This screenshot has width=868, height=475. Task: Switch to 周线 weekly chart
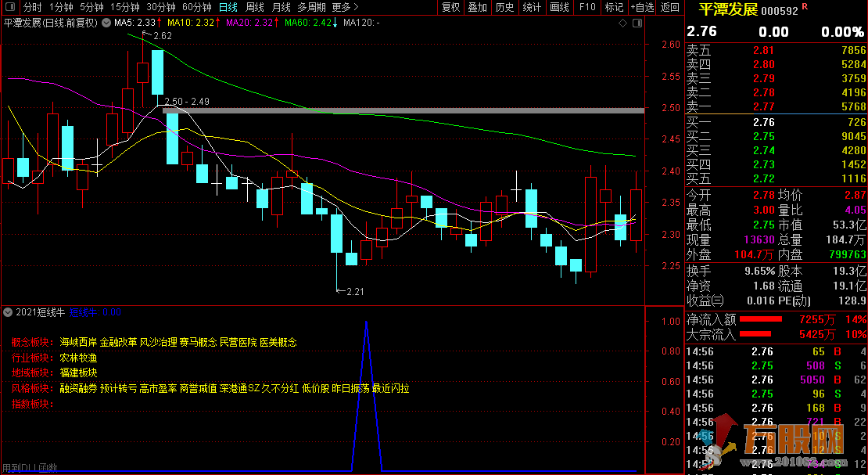[x=255, y=7]
